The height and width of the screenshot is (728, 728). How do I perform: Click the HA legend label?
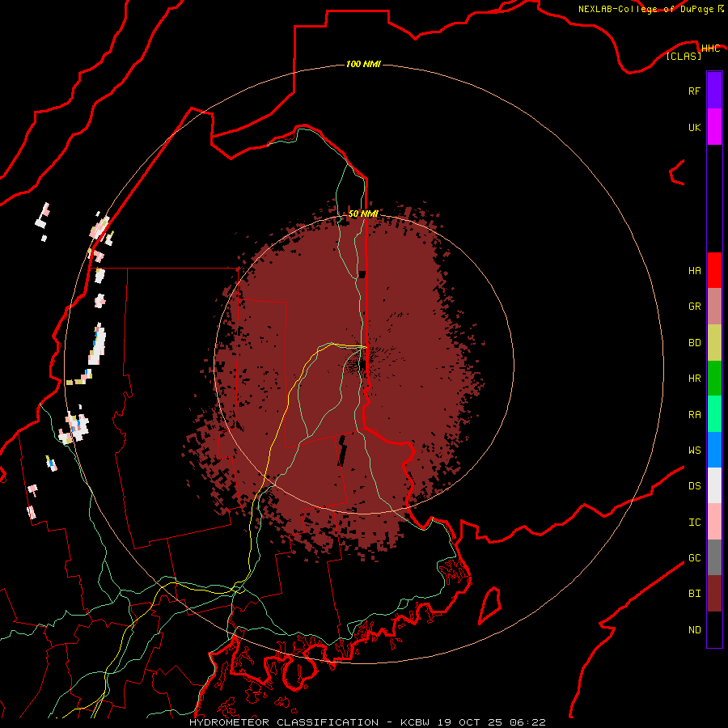[x=694, y=271]
